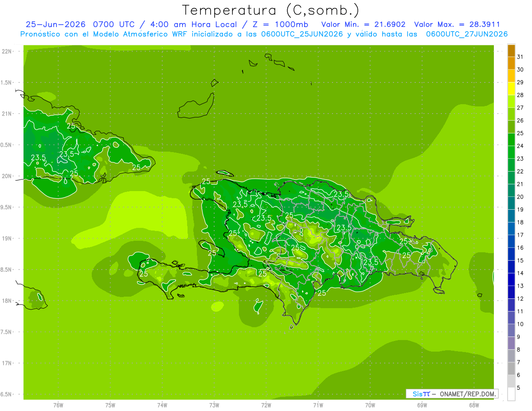The height and width of the screenshot is (411, 532).
Task: Click the "7.5N" latitude axis label
Action: pos(7,332)
